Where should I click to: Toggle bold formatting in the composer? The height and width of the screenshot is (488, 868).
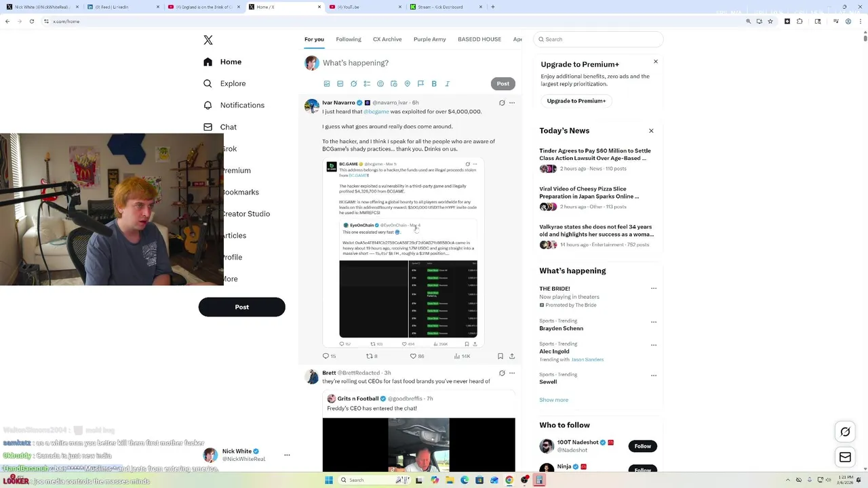[434, 83]
